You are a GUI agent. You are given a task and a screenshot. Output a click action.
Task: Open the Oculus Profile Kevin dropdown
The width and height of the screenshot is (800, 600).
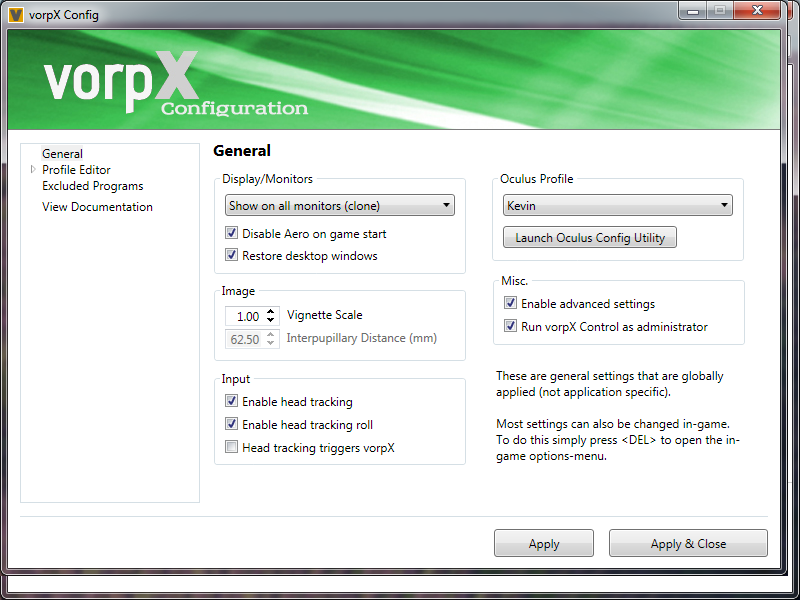pos(618,206)
